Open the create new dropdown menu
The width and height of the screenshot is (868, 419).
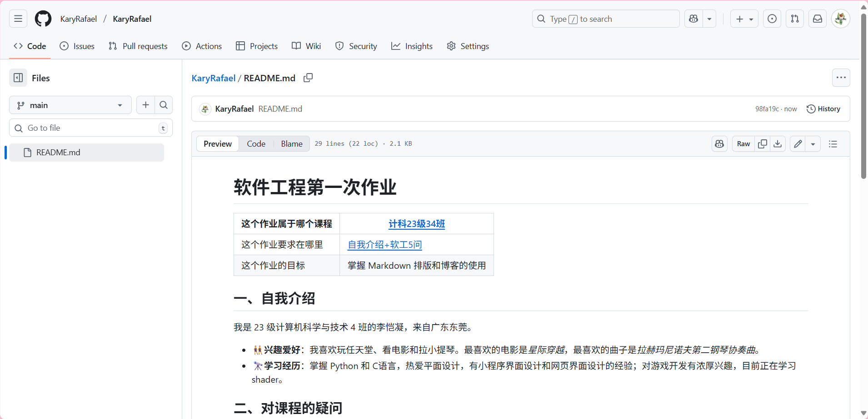point(743,19)
